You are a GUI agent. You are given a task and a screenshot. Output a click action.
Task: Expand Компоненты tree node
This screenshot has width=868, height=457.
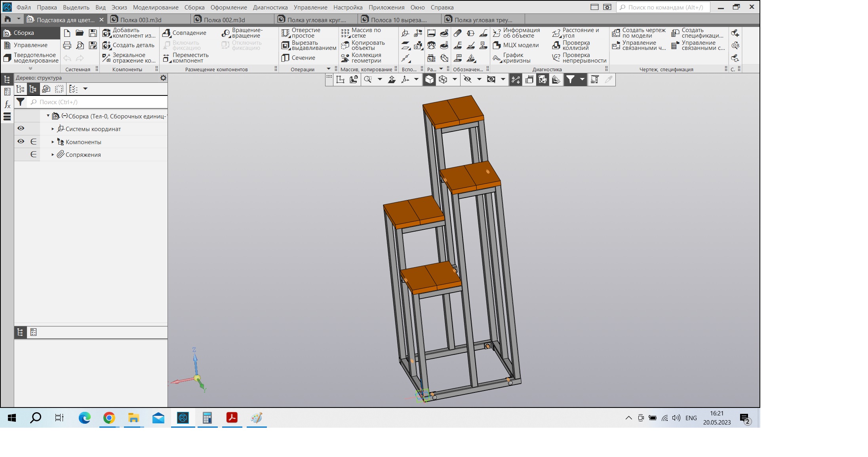coord(53,142)
